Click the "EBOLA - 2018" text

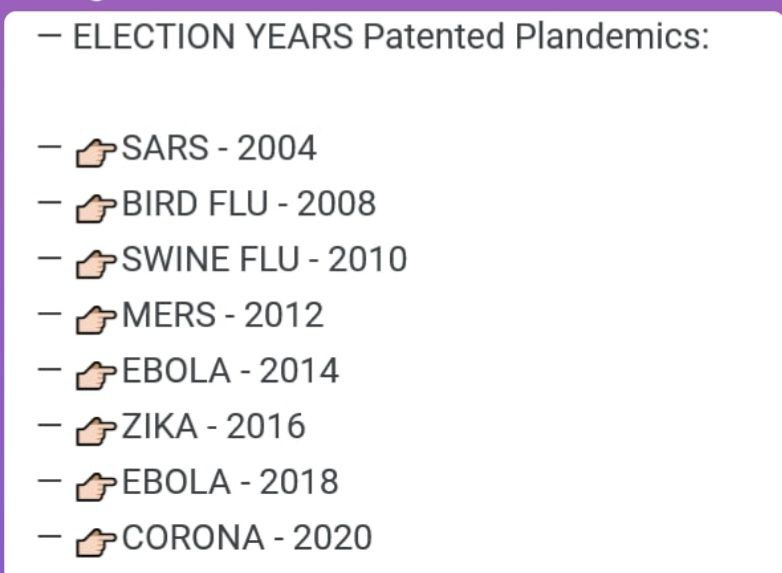coord(230,483)
